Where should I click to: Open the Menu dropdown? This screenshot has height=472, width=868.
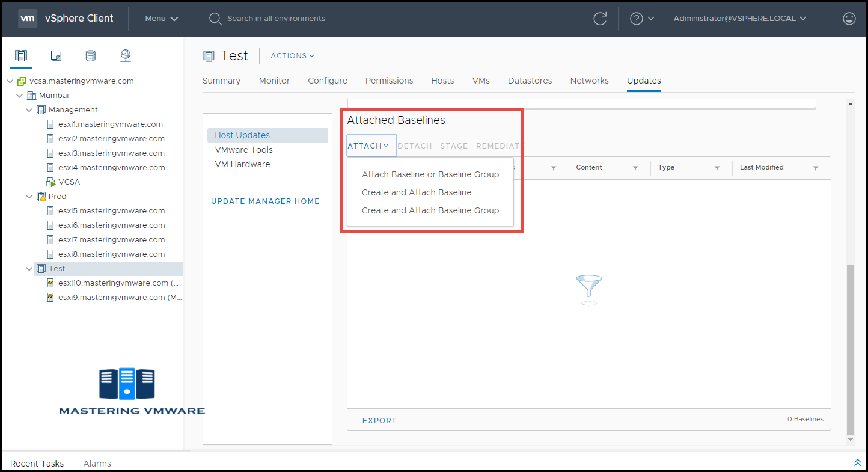tap(162, 19)
